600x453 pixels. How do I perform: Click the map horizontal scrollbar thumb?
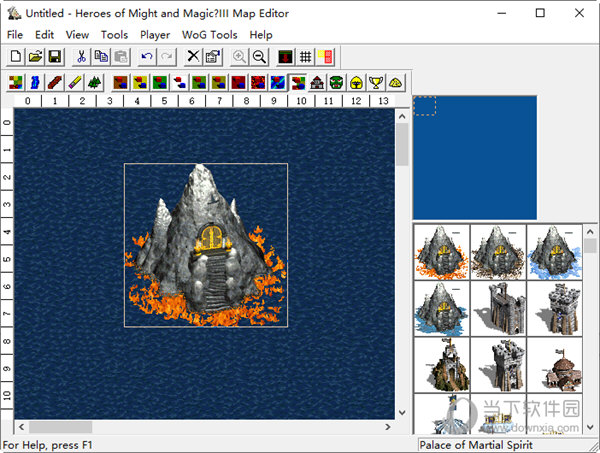[x=60, y=427]
